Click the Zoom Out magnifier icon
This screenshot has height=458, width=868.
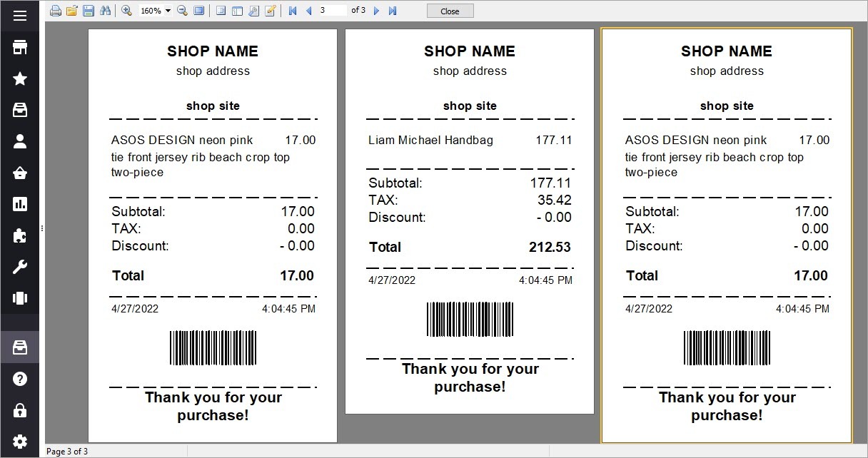pyautogui.click(x=182, y=11)
